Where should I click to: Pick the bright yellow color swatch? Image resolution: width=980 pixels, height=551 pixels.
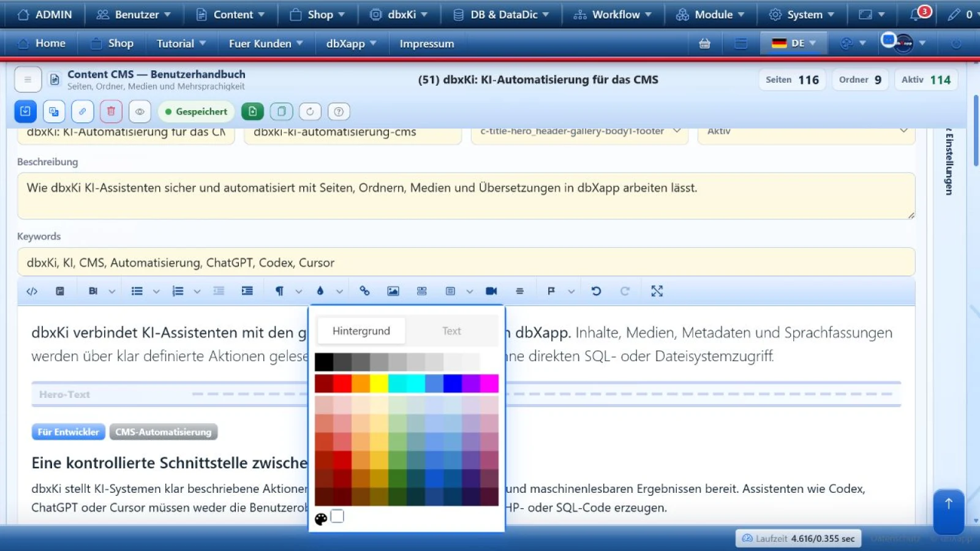379,383
